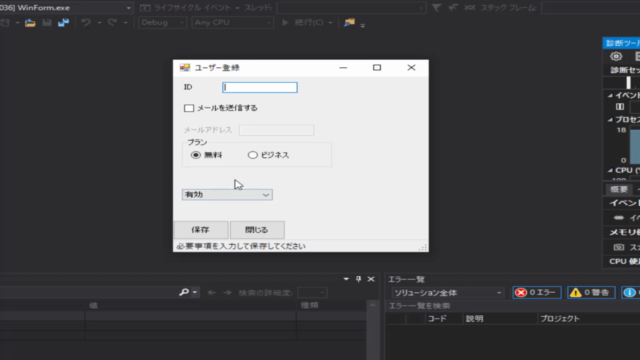Open file folder icon in toolbar
The image size is (640, 360).
click(30, 23)
